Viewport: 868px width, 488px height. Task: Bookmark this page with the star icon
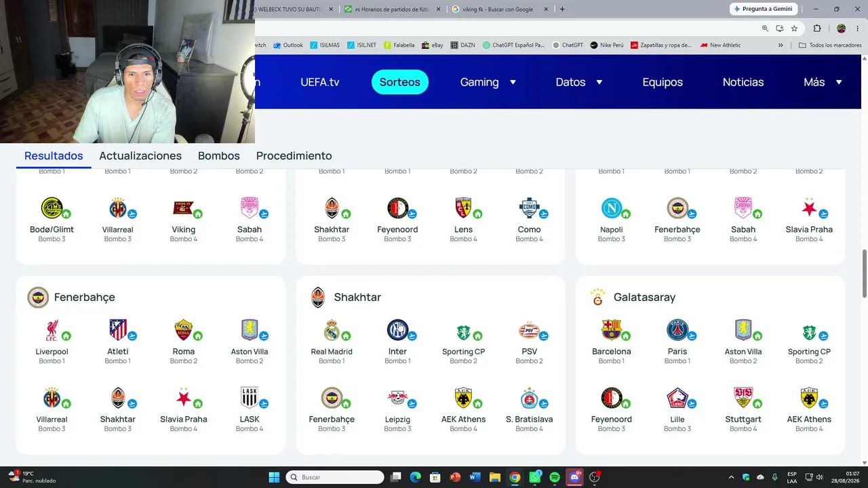(x=794, y=28)
